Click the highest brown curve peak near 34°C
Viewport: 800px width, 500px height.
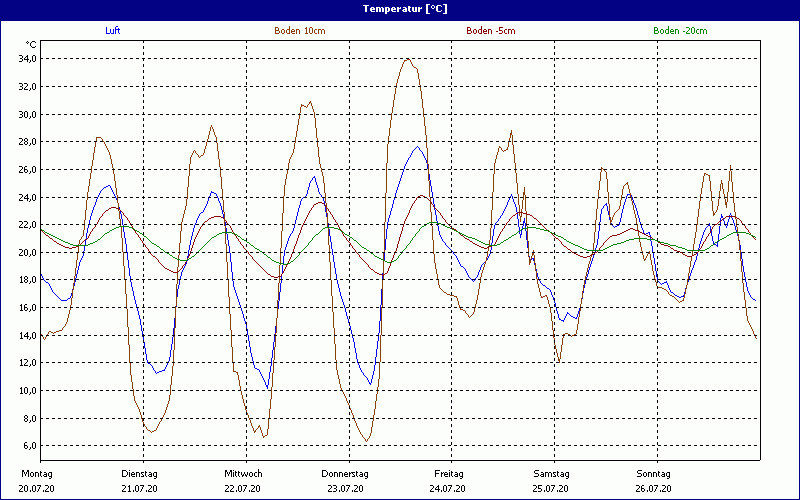click(x=407, y=59)
